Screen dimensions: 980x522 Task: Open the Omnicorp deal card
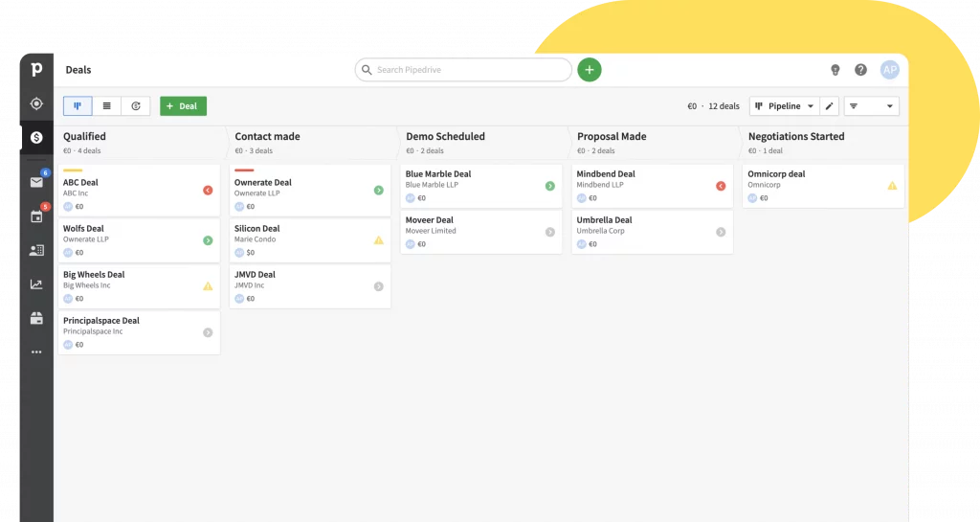tap(824, 186)
